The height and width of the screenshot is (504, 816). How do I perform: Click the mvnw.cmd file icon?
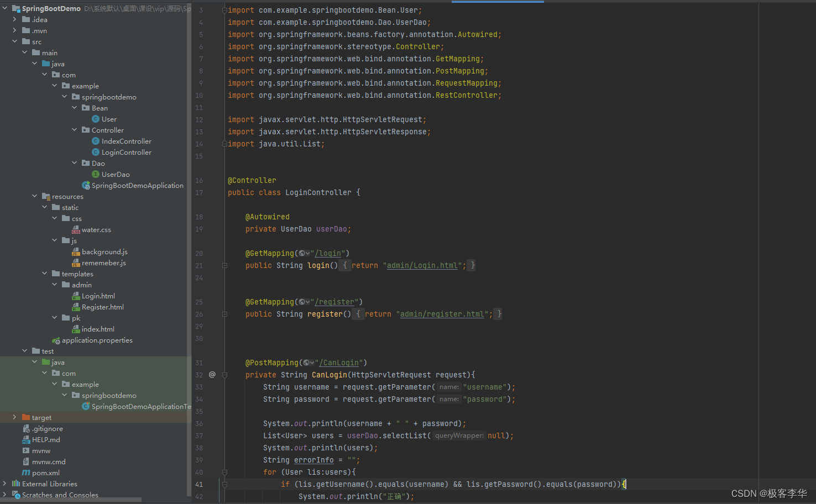click(x=26, y=461)
